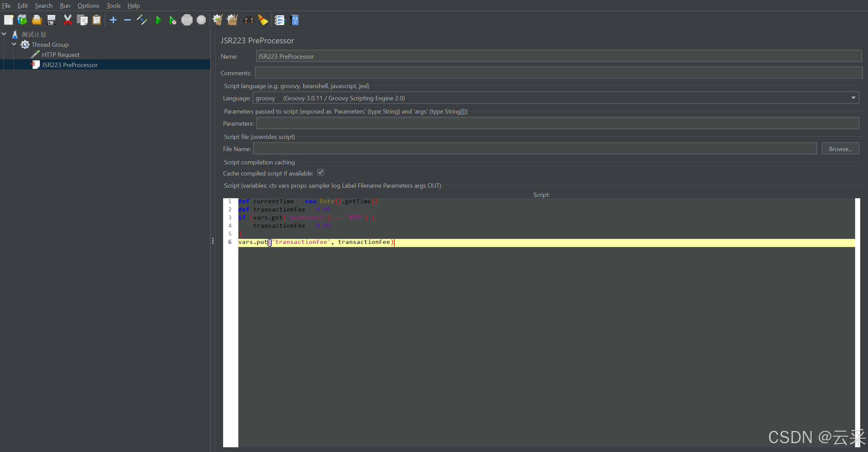868x452 pixels.
Task: Click the Name input field
Action: (559, 56)
